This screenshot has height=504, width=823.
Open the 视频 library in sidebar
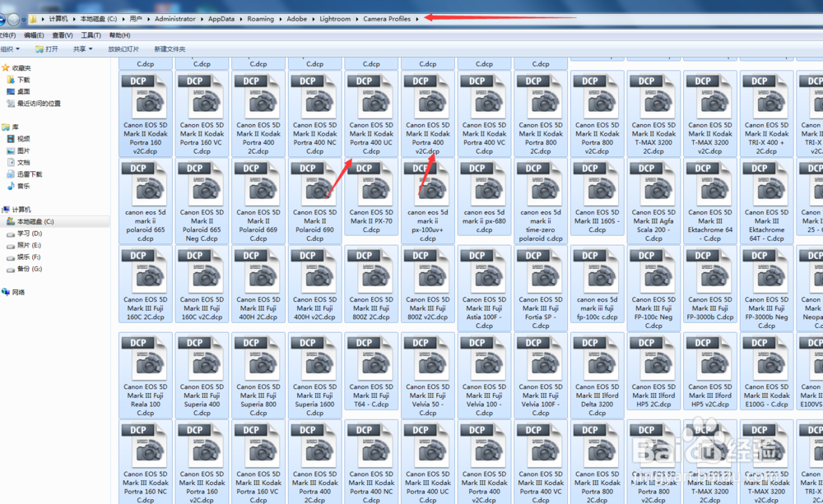[18, 138]
